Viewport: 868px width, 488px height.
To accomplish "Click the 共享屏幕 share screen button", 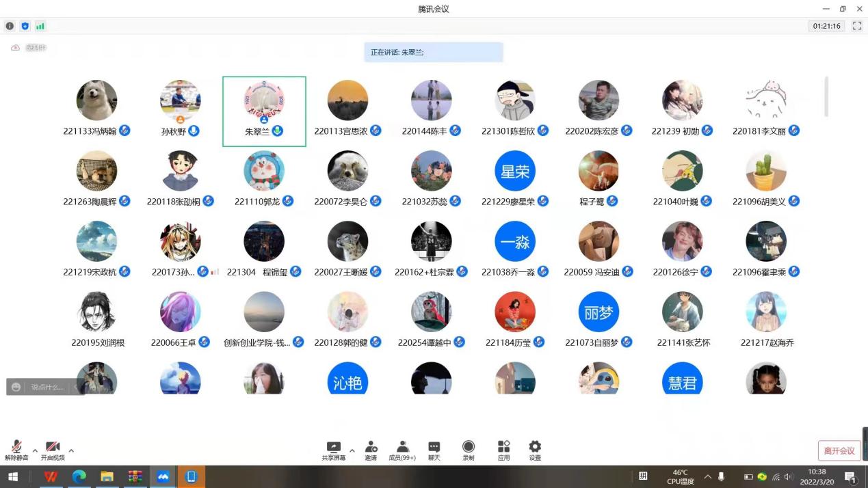I will pyautogui.click(x=334, y=450).
